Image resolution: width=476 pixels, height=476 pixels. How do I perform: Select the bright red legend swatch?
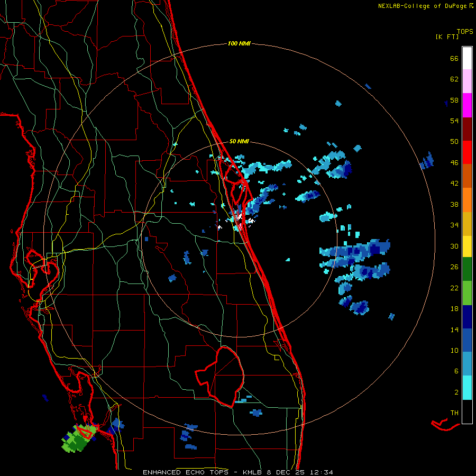(x=467, y=152)
